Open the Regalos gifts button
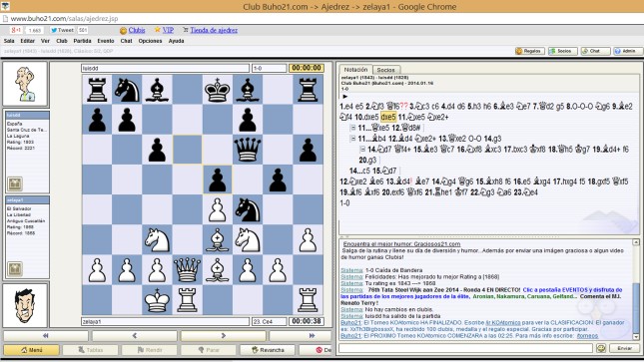Viewport: 644px width, 362px height. 530,51
